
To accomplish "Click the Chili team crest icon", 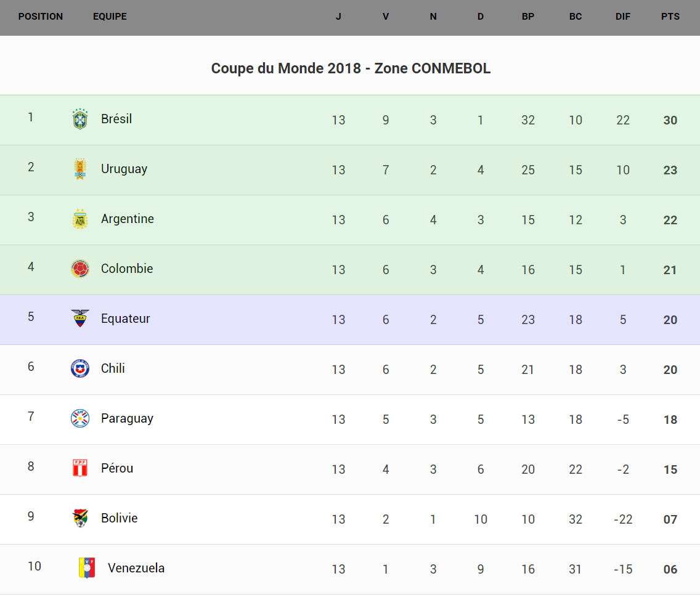I will pyautogui.click(x=80, y=368).
